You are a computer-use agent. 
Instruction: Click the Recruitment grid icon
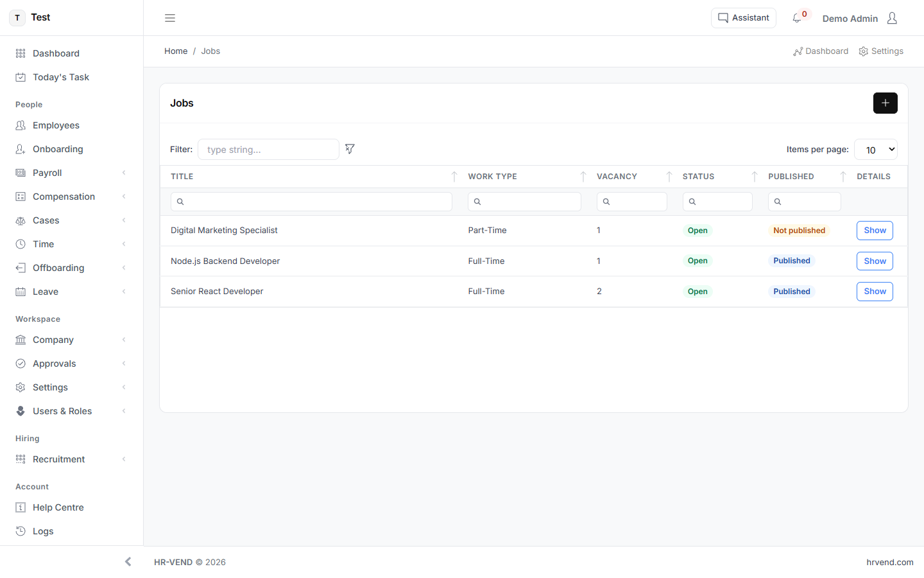21,459
